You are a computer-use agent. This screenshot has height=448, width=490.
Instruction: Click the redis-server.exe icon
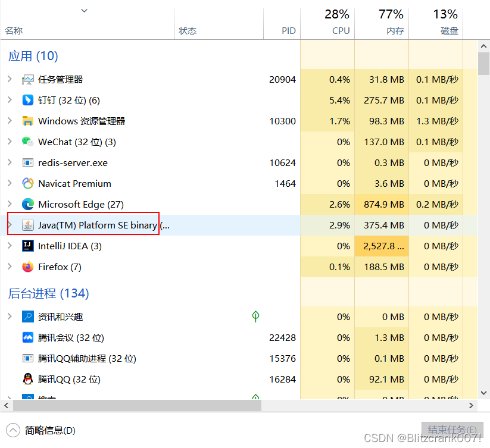coord(28,162)
